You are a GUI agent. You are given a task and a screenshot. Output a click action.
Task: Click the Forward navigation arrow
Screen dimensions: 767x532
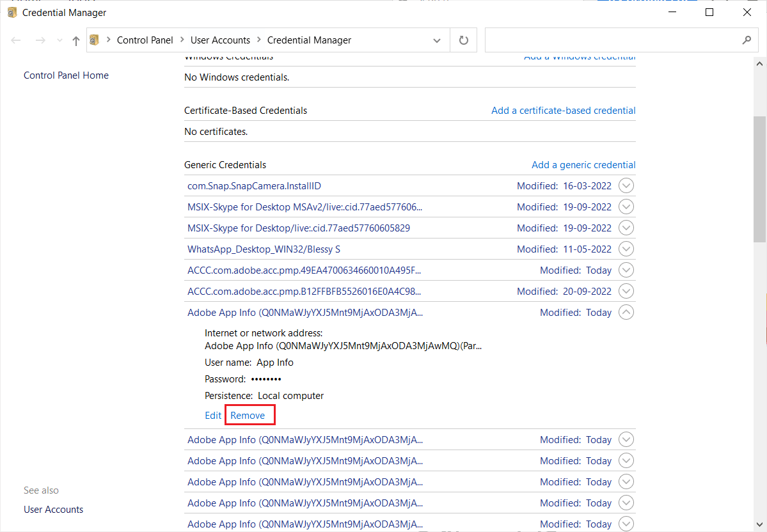[x=40, y=40]
